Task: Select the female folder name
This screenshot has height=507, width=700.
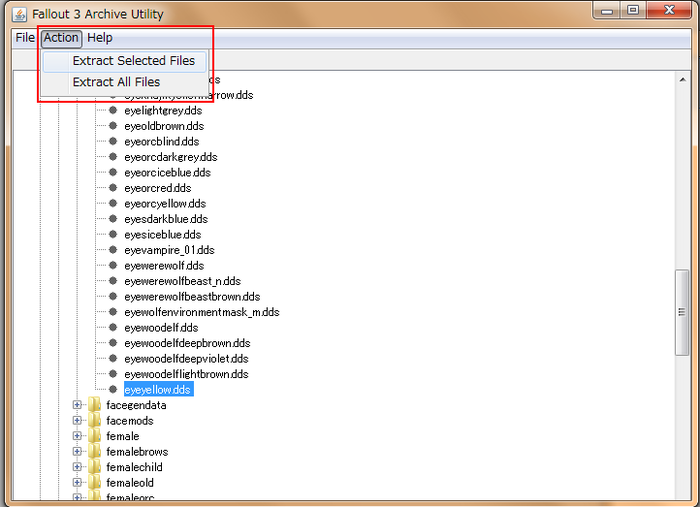Action: 123,436
